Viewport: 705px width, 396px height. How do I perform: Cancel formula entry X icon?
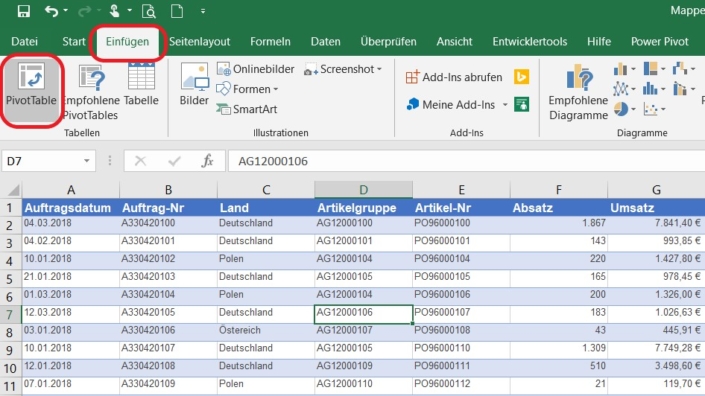[x=140, y=161]
